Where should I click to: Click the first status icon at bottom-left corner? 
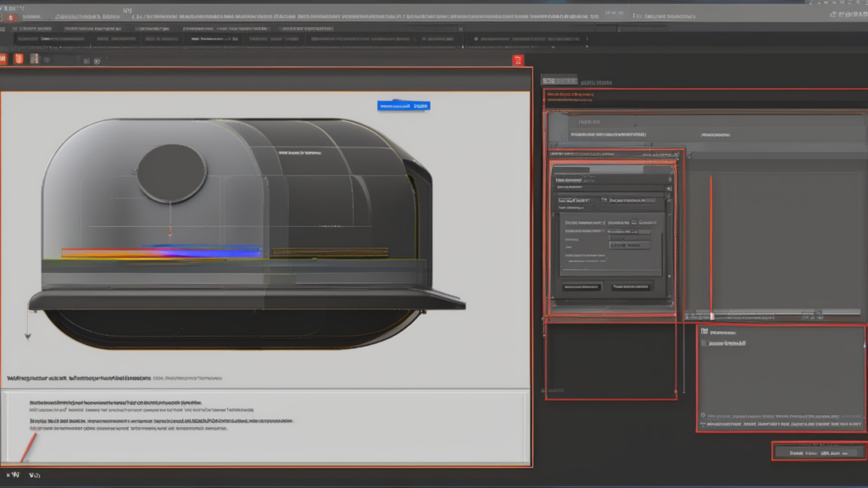tap(13, 476)
